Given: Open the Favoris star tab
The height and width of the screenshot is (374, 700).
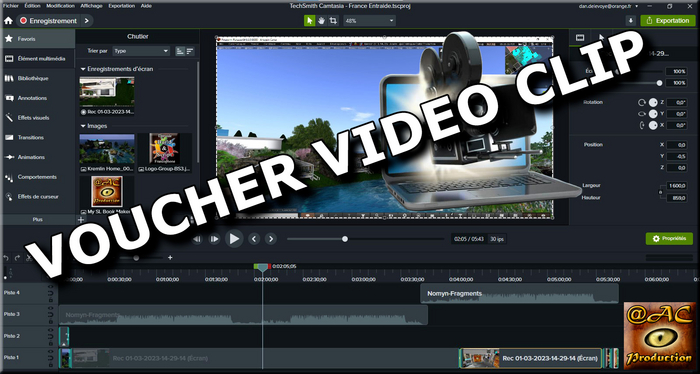Looking at the screenshot, I should 38,39.
